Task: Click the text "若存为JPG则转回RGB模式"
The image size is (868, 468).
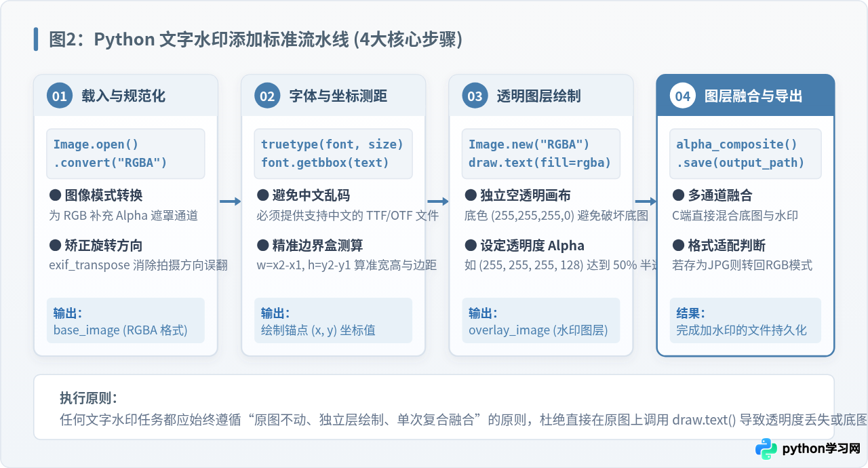Action: [x=742, y=265]
